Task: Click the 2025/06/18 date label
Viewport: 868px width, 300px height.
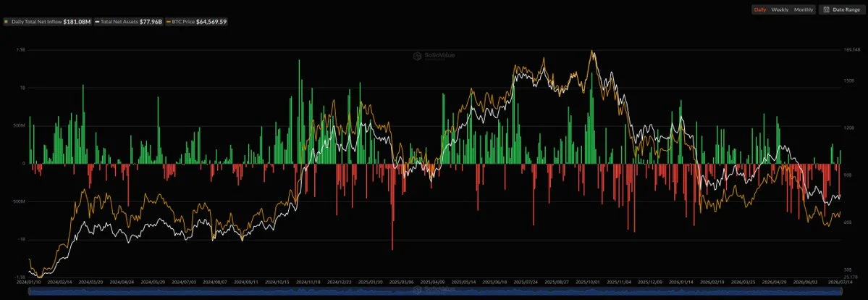Action: tap(494, 282)
